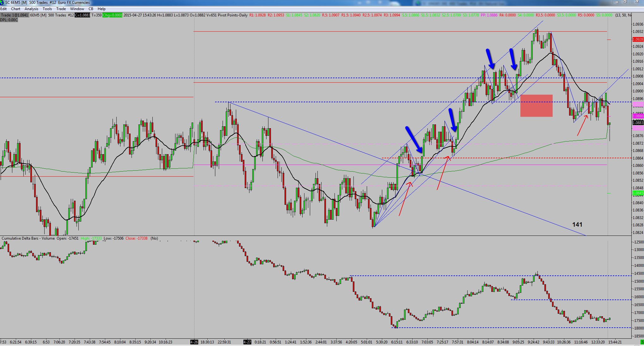
Task: Click the magenta 1.0886 price marker on axis
Action: pos(638,116)
